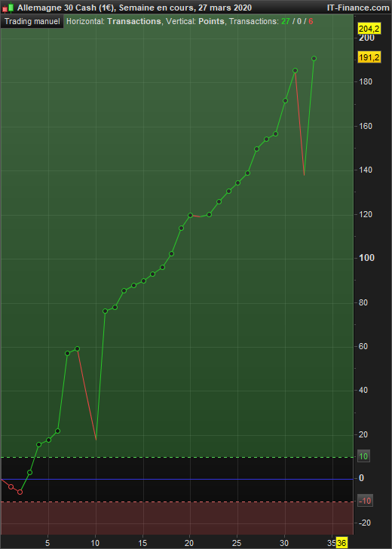This screenshot has width=392, height=549.
Task: Click the last data point at 191 points
Action: pyautogui.click(x=314, y=59)
